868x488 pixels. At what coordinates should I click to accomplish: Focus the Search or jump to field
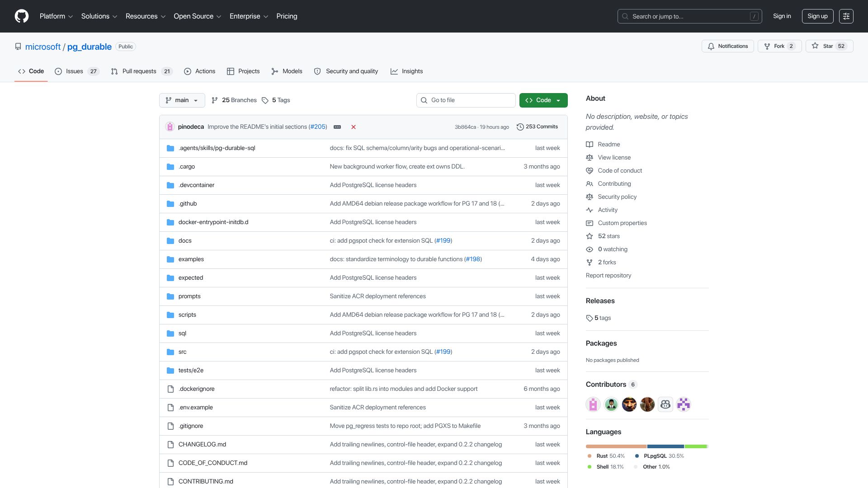coord(689,16)
